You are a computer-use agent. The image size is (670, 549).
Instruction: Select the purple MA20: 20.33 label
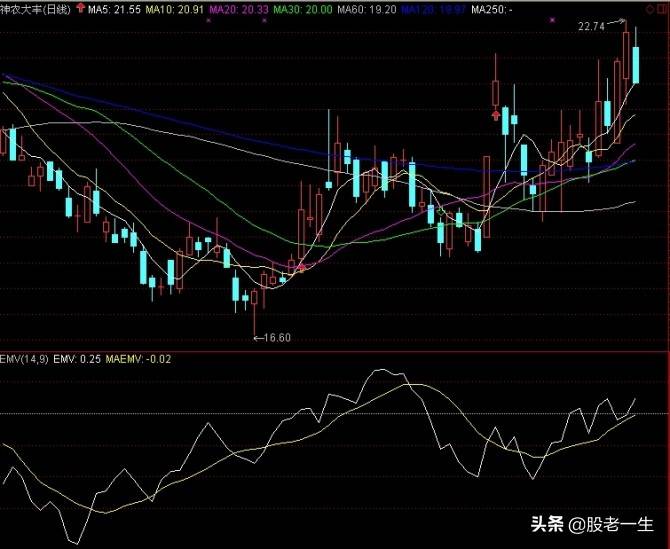click(x=238, y=9)
